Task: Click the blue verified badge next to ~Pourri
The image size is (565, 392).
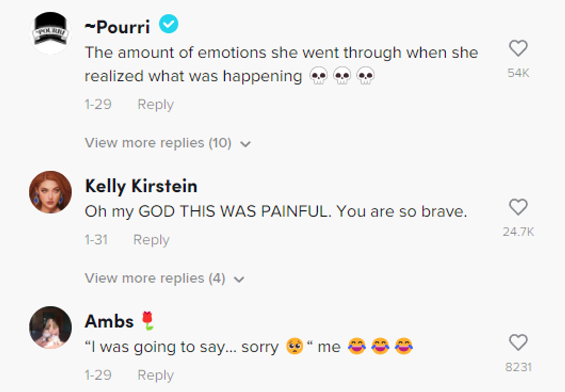Action: point(169,24)
